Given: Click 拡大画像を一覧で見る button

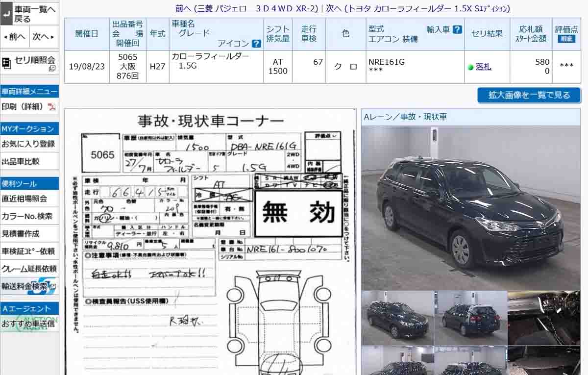Looking at the screenshot, I should click(x=529, y=95).
